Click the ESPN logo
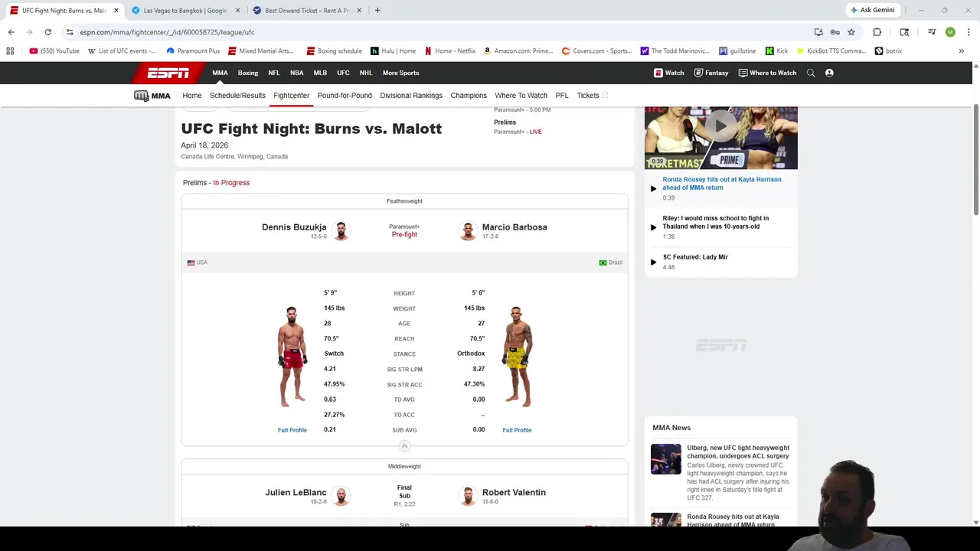This screenshot has height=551, width=980. point(168,73)
